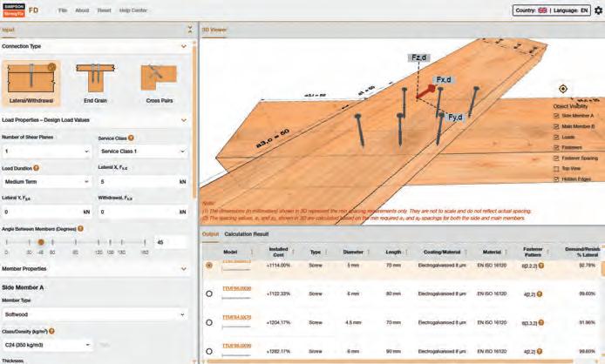
Task: Open the Service Class 1 dropdown
Action: (143, 152)
